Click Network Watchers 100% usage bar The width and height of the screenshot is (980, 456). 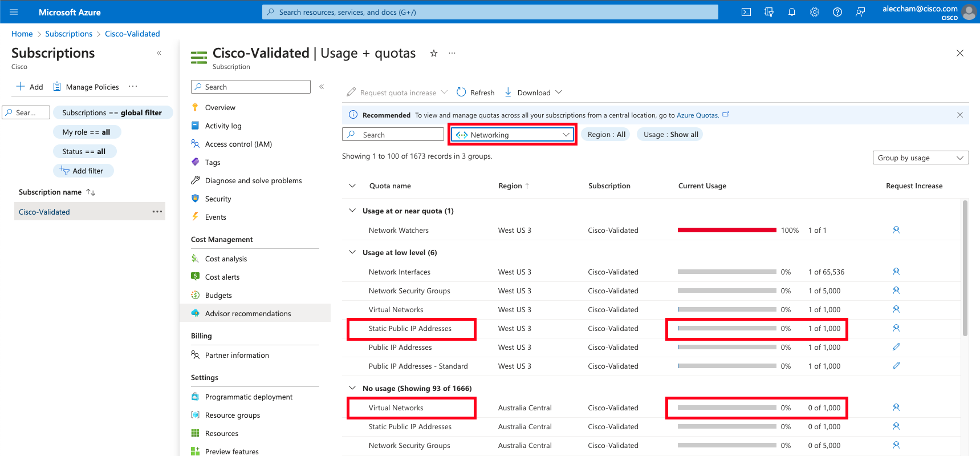727,230
